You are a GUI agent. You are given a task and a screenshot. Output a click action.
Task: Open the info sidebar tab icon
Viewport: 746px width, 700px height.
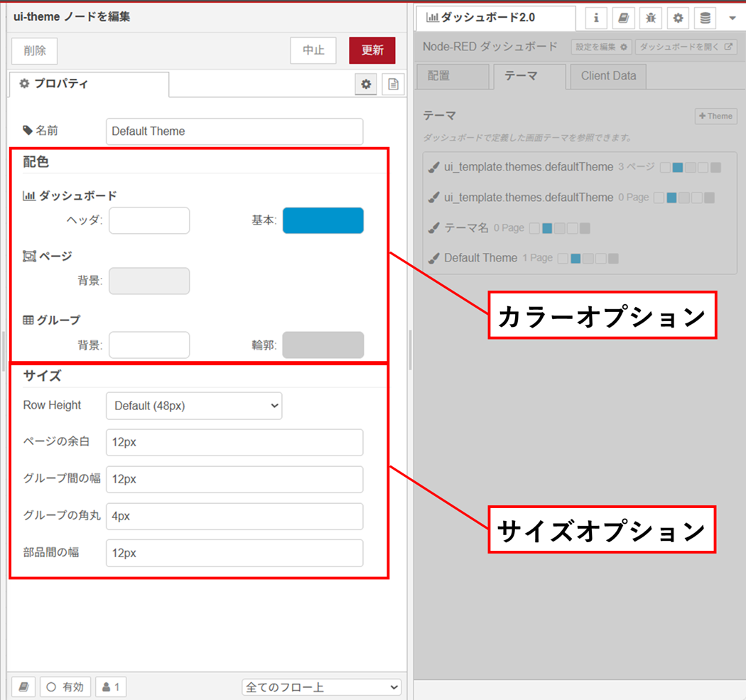point(596,18)
